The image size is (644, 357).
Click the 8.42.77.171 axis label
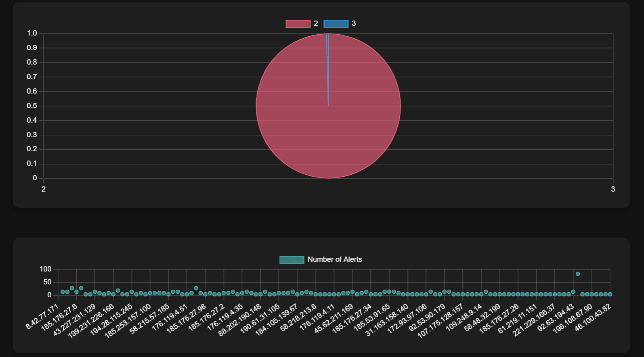(x=43, y=317)
